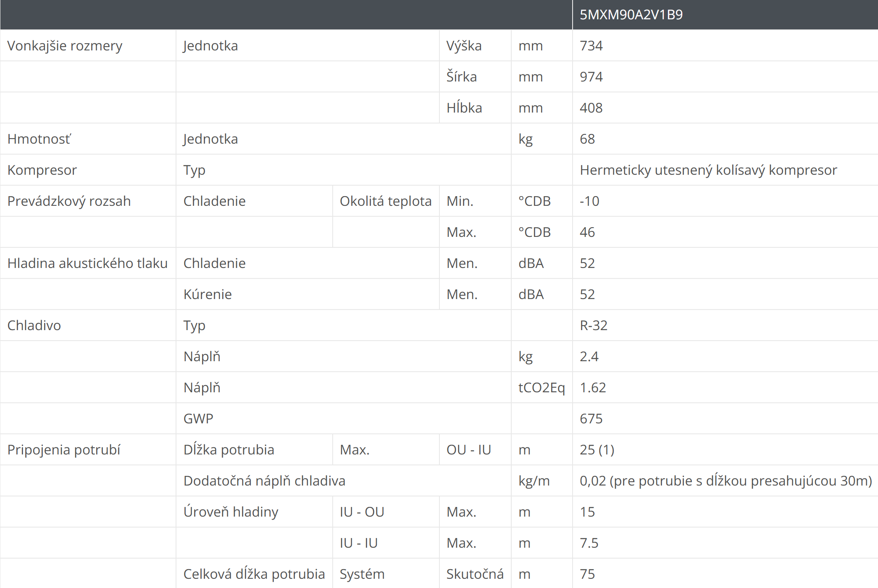This screenshot has width=878, height=588.
Task: Click the refrigerant type R-32
Action: (594, 325)
